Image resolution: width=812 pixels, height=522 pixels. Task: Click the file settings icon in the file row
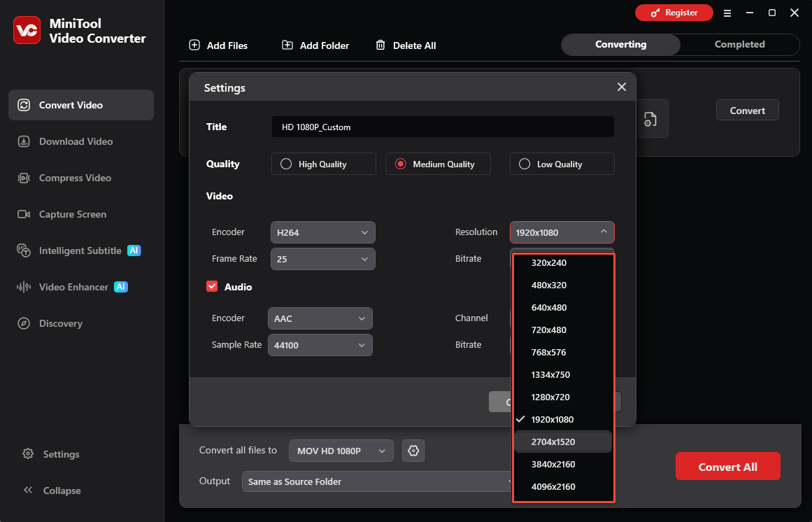pos(650,119)
